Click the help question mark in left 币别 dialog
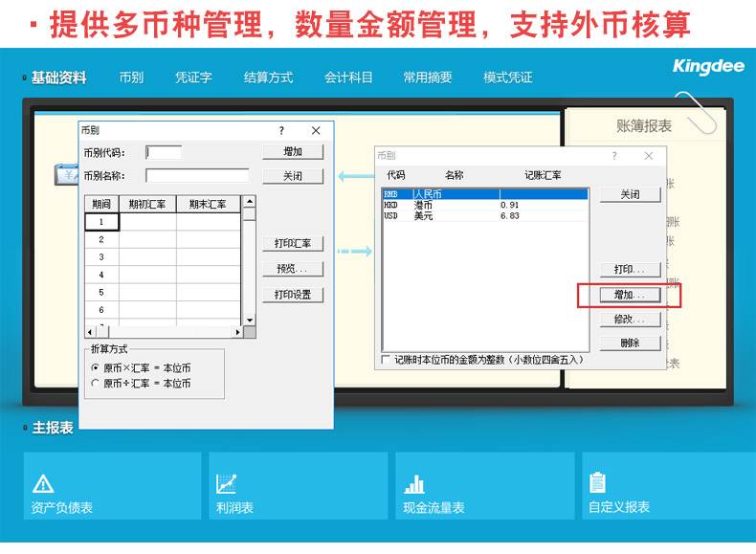756x554 pixels. (x=281, y=130)
